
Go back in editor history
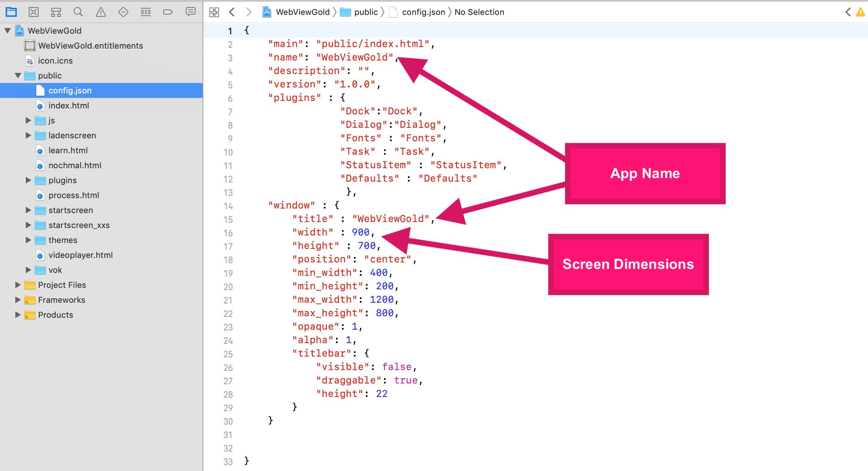tap(232, 12)
